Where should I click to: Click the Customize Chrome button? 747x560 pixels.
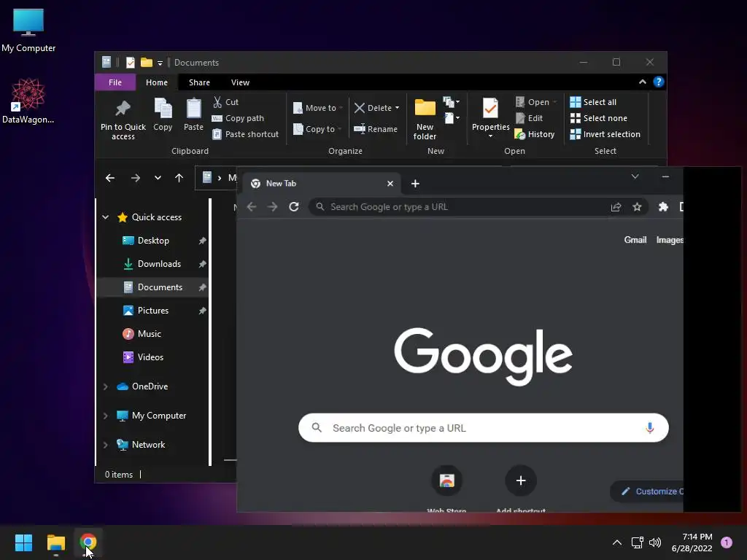[x=647, y=491]
